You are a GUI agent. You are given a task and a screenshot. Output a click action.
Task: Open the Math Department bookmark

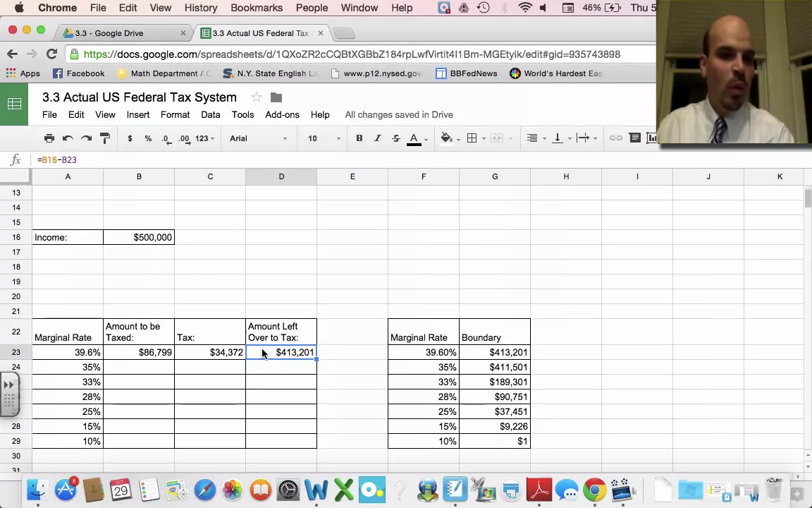[164, 73]
